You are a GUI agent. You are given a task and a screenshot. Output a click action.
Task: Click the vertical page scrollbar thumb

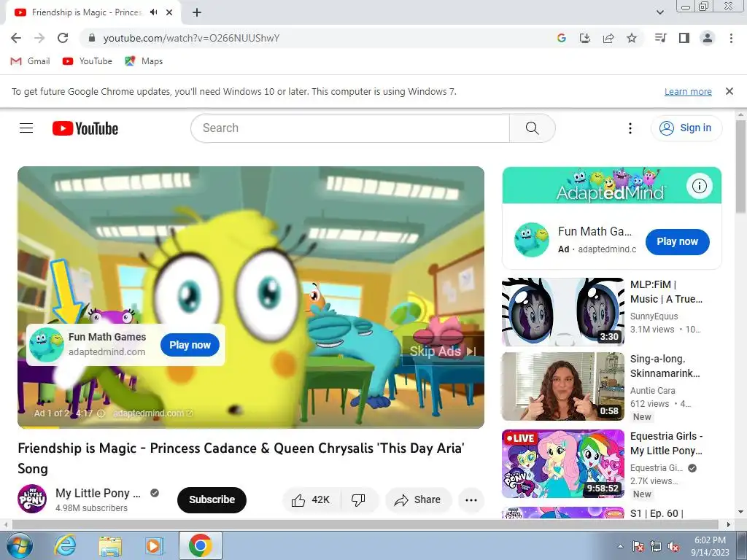click(x=741, y=167)
